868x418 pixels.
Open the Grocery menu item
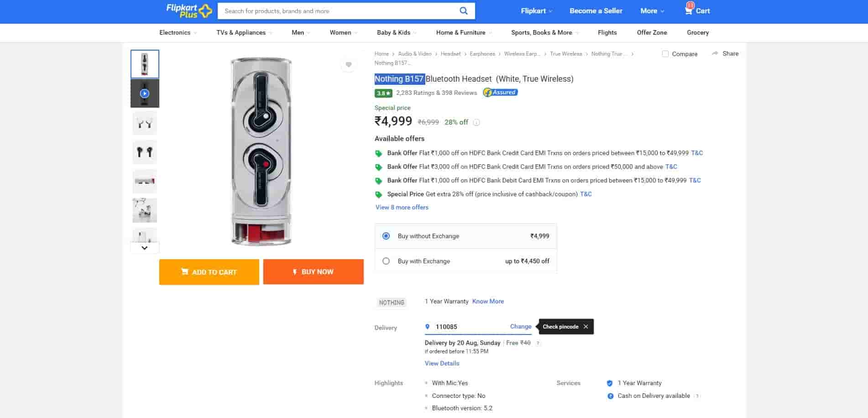[x=697, y=32]
